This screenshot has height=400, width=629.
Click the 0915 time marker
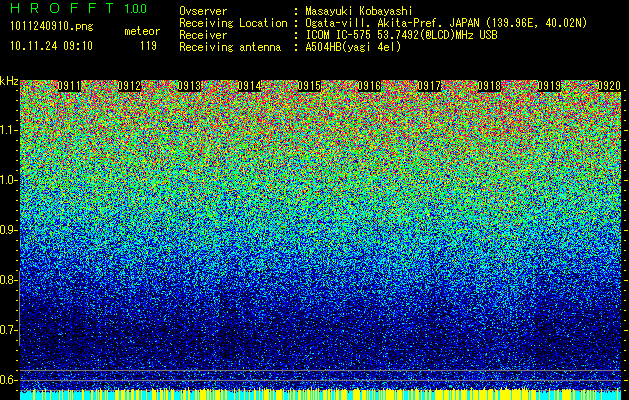point(309,86)
